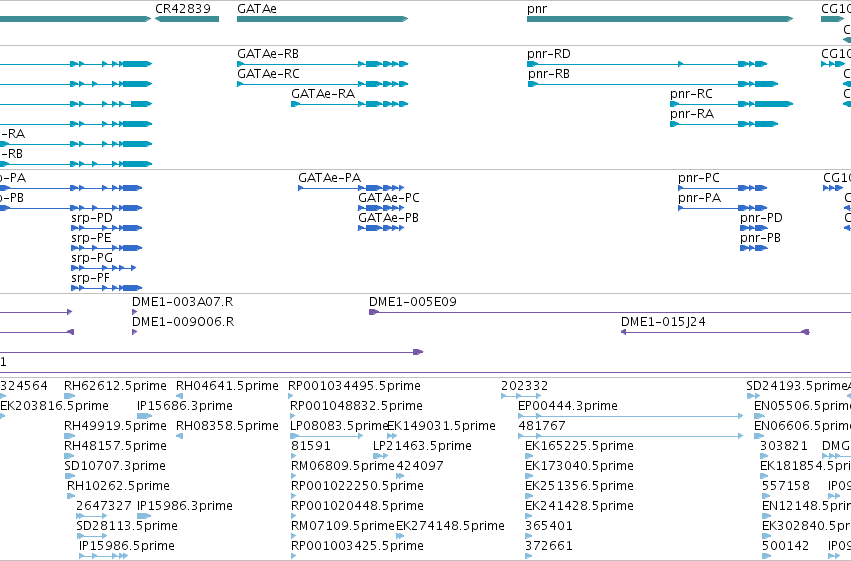Click the srp-PG protein label

tap(92, 258)
